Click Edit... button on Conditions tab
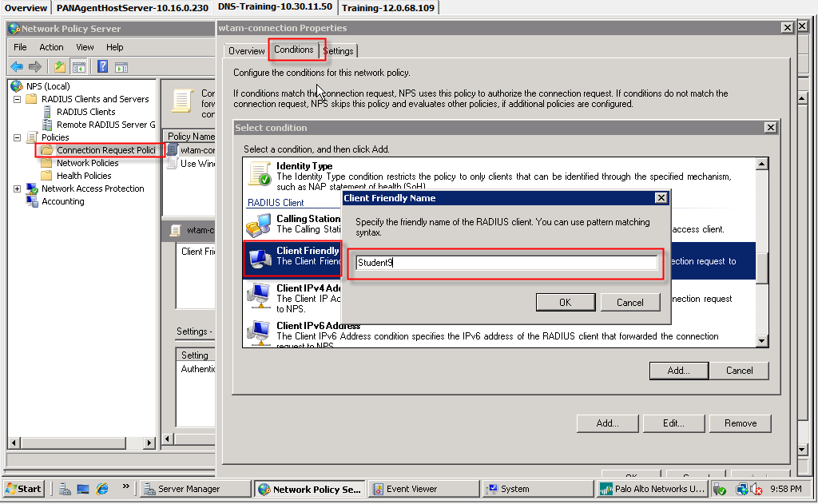Screen dimensions: 818x504 point(673,423)
